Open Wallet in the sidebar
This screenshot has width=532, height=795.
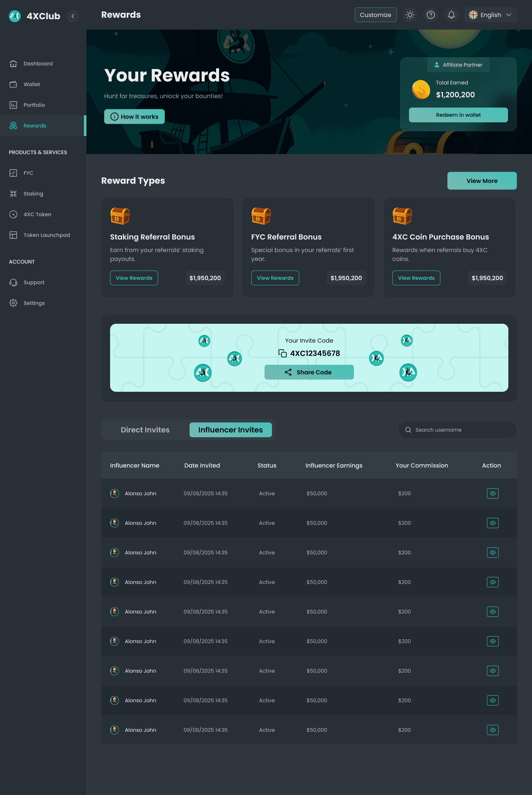(43, 84)
